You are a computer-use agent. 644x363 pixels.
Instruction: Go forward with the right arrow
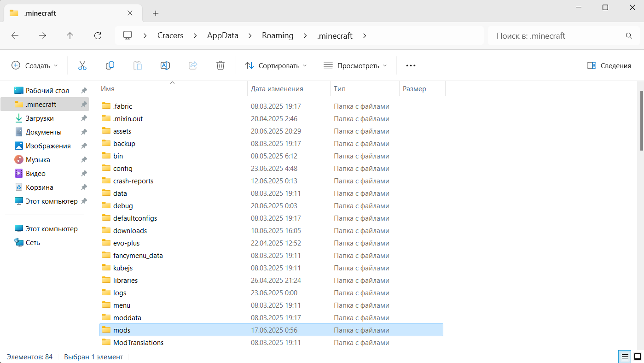[43, 35]
